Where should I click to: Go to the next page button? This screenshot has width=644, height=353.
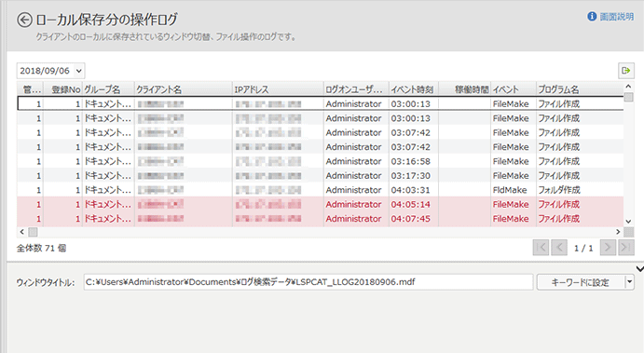click(608, 248)
